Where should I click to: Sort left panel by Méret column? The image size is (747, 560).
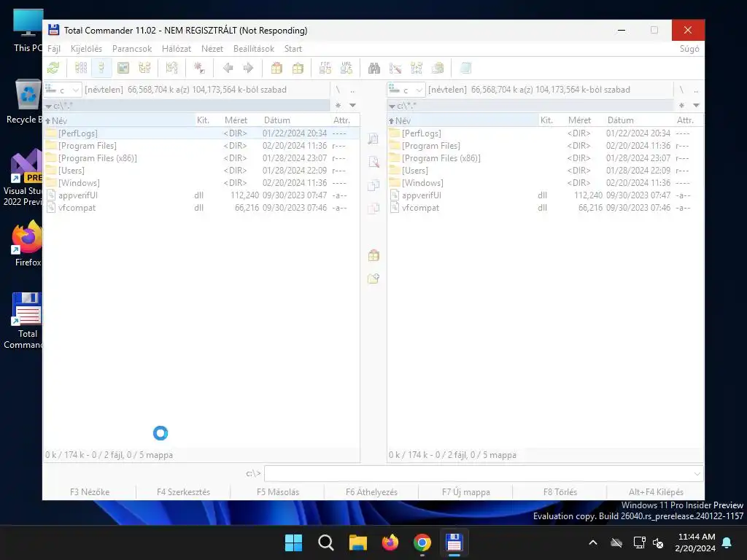(236, 120)
